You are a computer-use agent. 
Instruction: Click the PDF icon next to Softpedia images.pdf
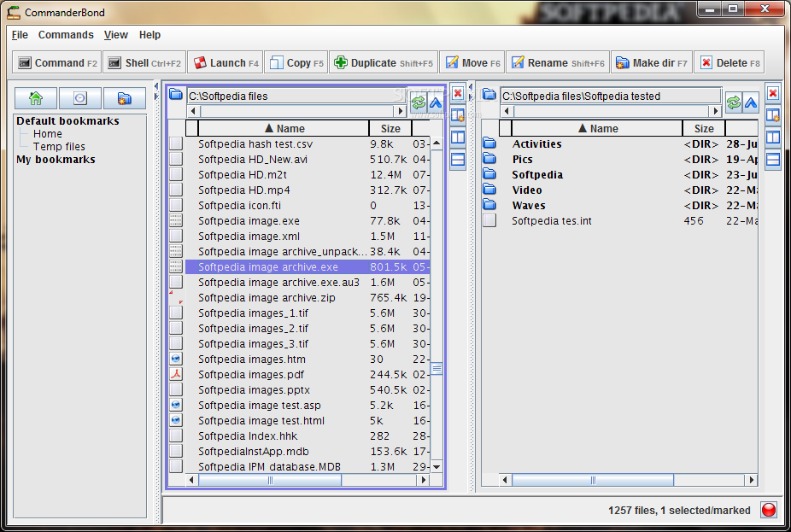click(x=176, y=374)
